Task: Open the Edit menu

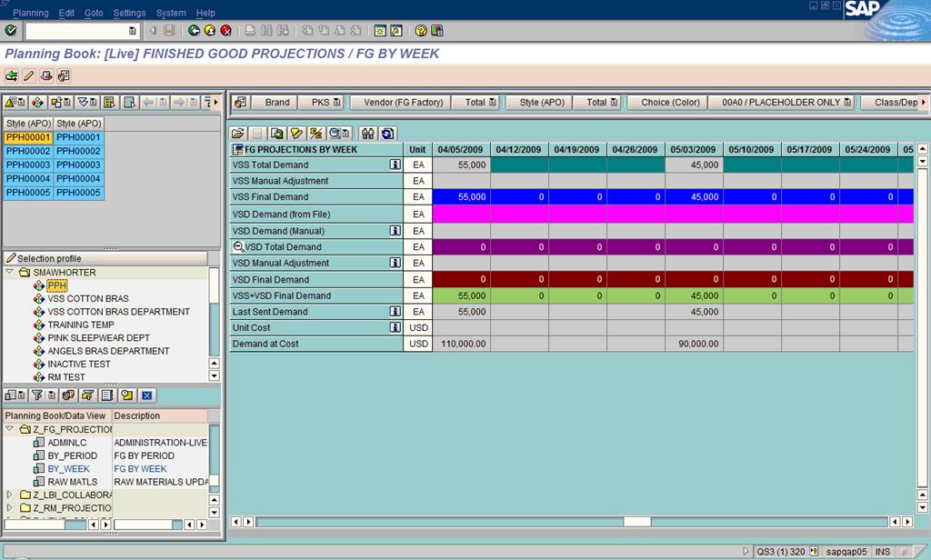Action: (66, 13)
